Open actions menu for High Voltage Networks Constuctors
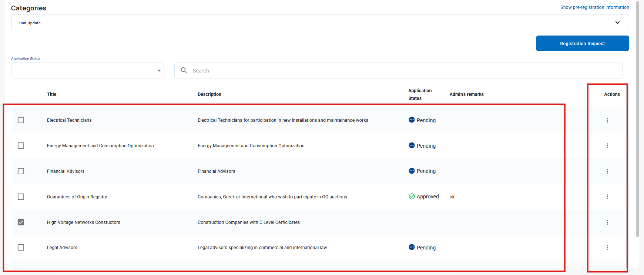Screen dimensions: 644x275 pos(607,222)
